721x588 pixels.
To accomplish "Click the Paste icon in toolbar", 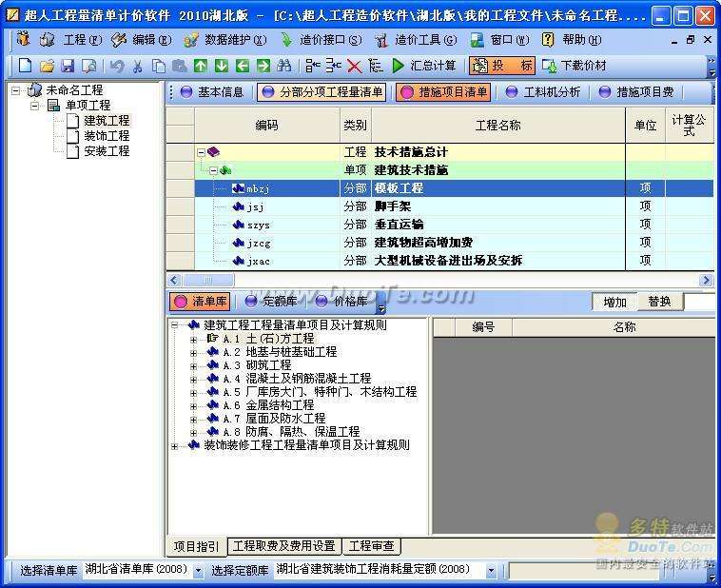I will click(x=180, y=66).
